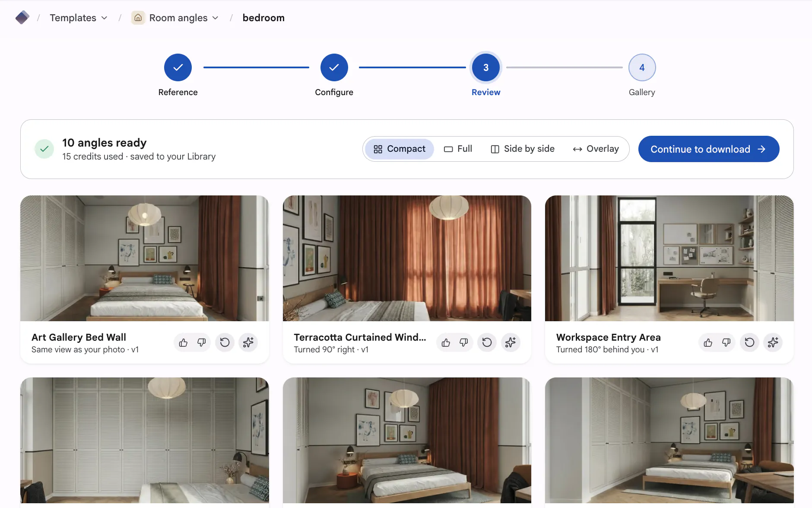Thumbs down the Terracotta Curtained Window image
This screenshot has height=508, width=812.
(x=464, y=342)
